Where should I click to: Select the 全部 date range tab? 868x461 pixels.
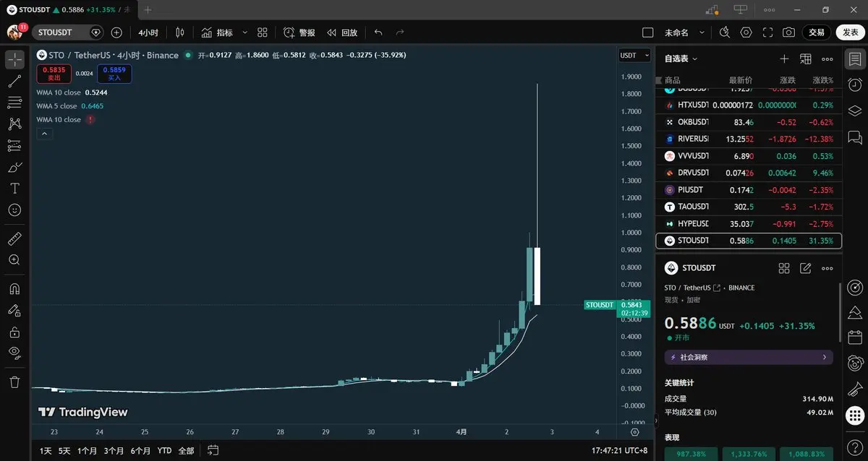(186, 450)
